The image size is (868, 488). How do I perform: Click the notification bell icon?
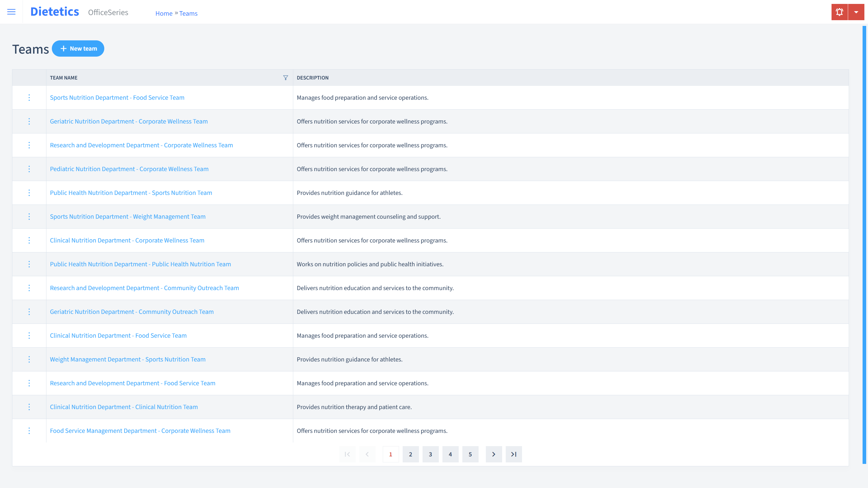click(839, 12)
